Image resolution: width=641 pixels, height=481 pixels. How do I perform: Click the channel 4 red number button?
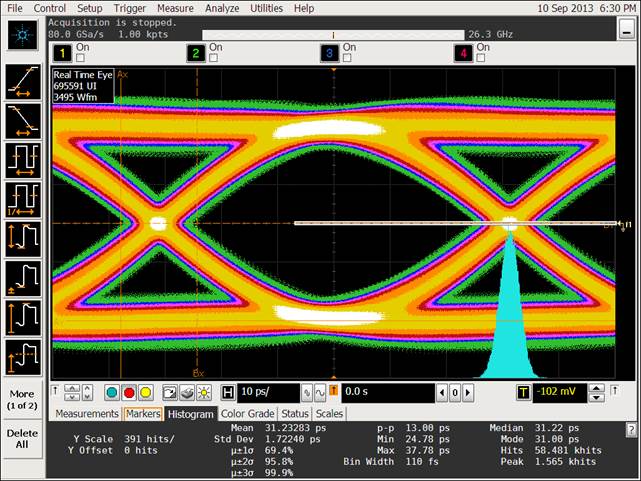[x=463, y=53]
